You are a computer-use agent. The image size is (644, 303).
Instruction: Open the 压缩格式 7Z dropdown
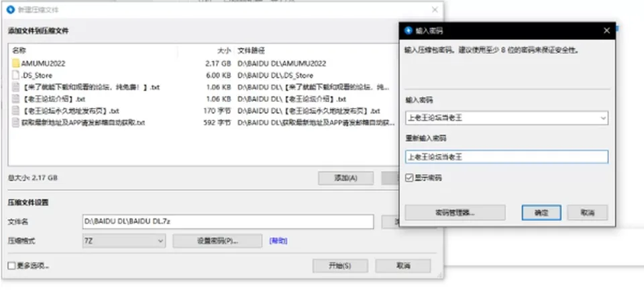coord(124,241)
